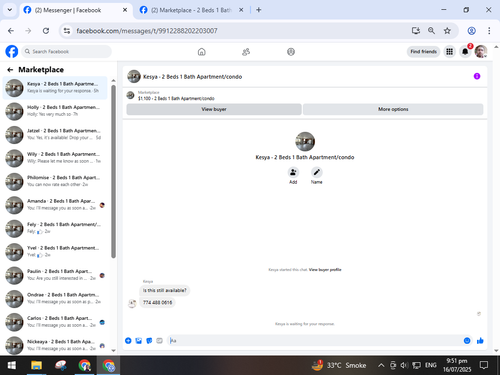Click the address bar URL
The width and height of the screenshot is (500, 375).
pyautogui.click(x=147, y=31)
